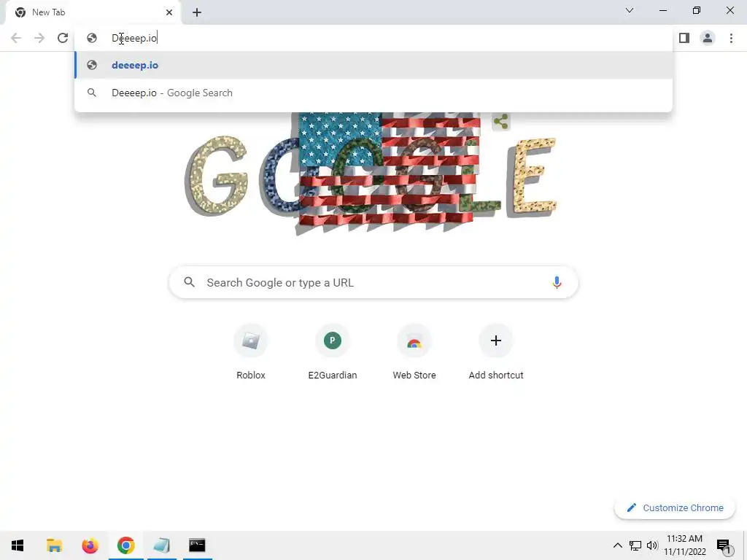Open the command prompt taskbar icon
The height and width of the screenshot is (560, 747).
coord(197,545)
